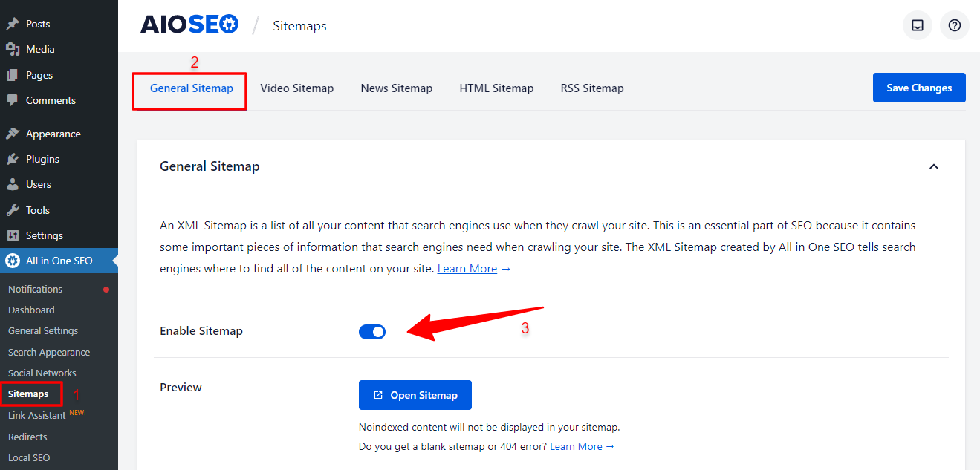The image size is (980, 470).
Task: Click the Pages icon in sidebar
Action: [x=13, y=75]
